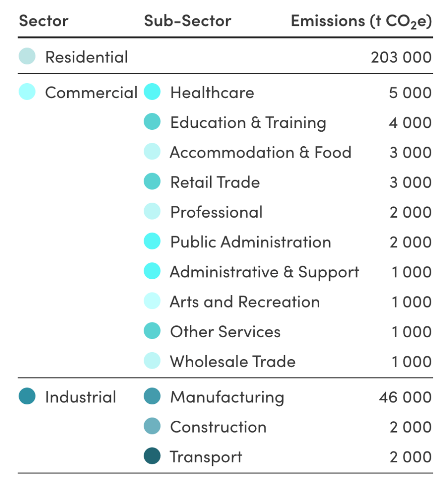Click the Industrial sector color dot

click(27, 397)
